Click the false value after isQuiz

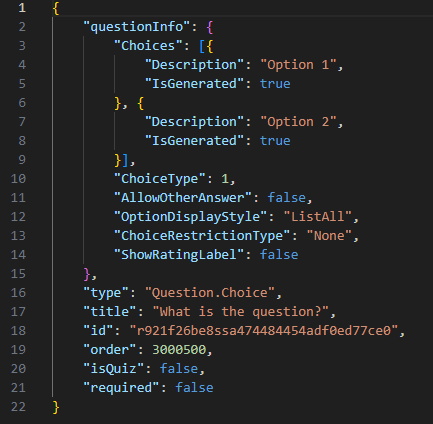[x=179, y=369]
